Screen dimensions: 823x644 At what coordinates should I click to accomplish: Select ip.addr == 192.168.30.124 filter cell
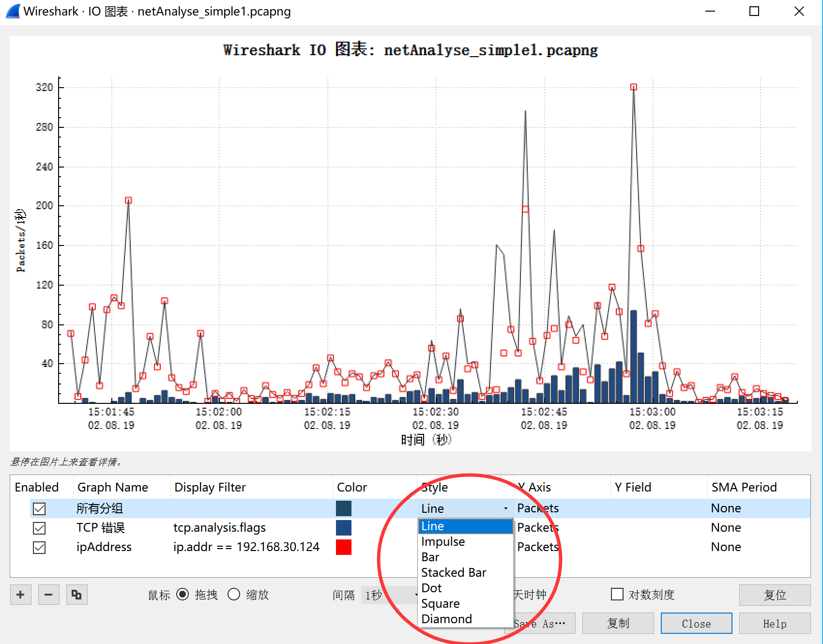tap(246, 547)
